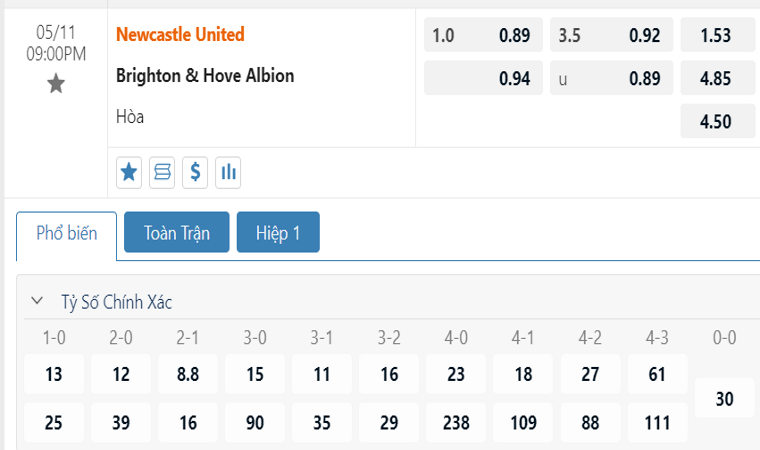Pick the 2-1 score odds 8.8

point(188,374)
